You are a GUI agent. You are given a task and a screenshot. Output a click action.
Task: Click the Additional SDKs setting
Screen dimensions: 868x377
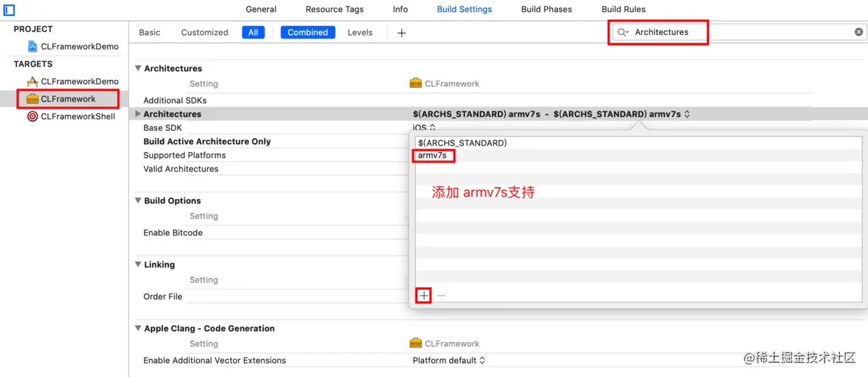click(x=175, y=100)
